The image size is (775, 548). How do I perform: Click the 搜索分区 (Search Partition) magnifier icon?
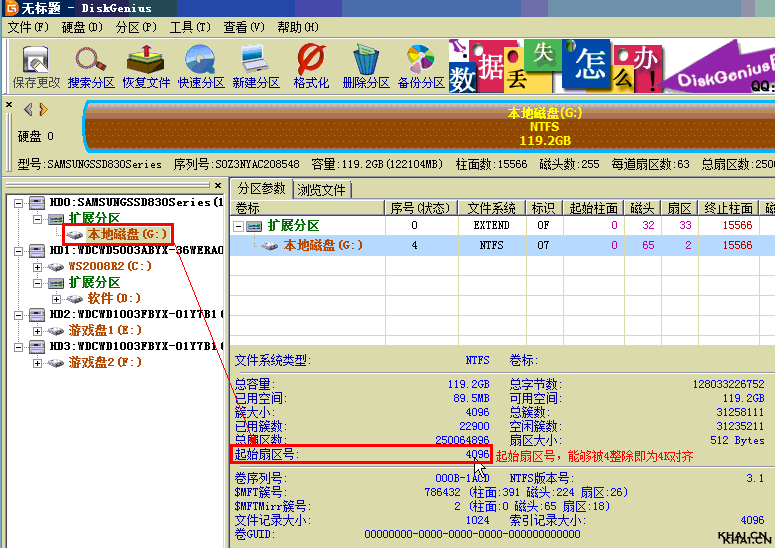(91, 65)
